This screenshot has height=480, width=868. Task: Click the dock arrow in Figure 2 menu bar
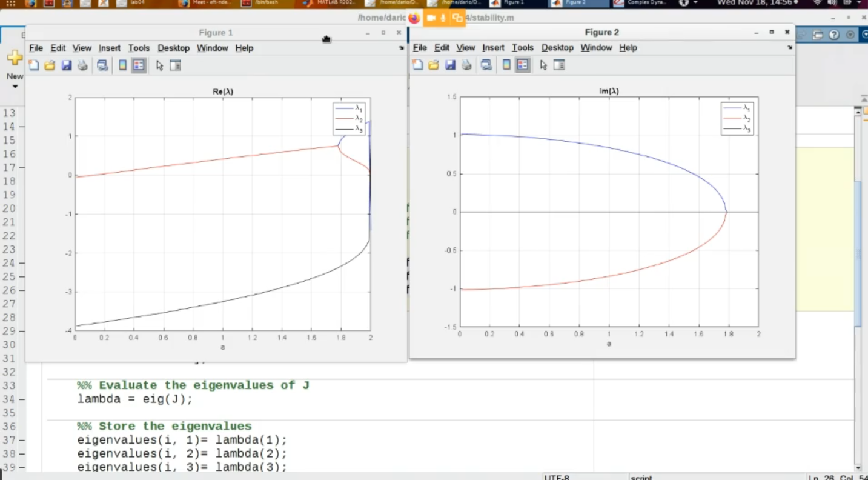point(789,47)
